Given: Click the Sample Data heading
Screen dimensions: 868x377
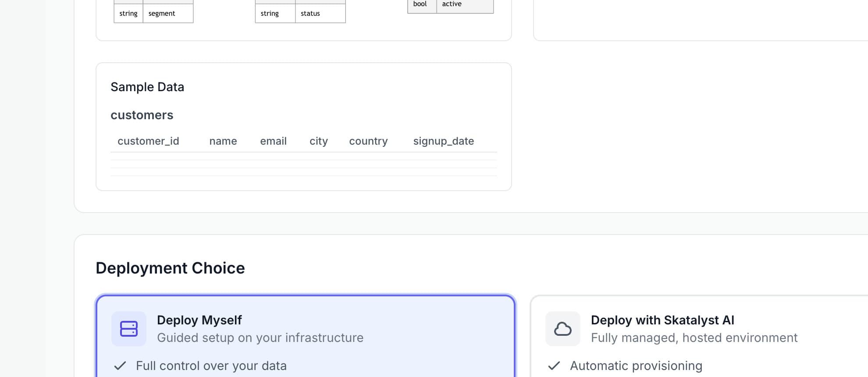Looking at the screenshot, I should 147,87.
